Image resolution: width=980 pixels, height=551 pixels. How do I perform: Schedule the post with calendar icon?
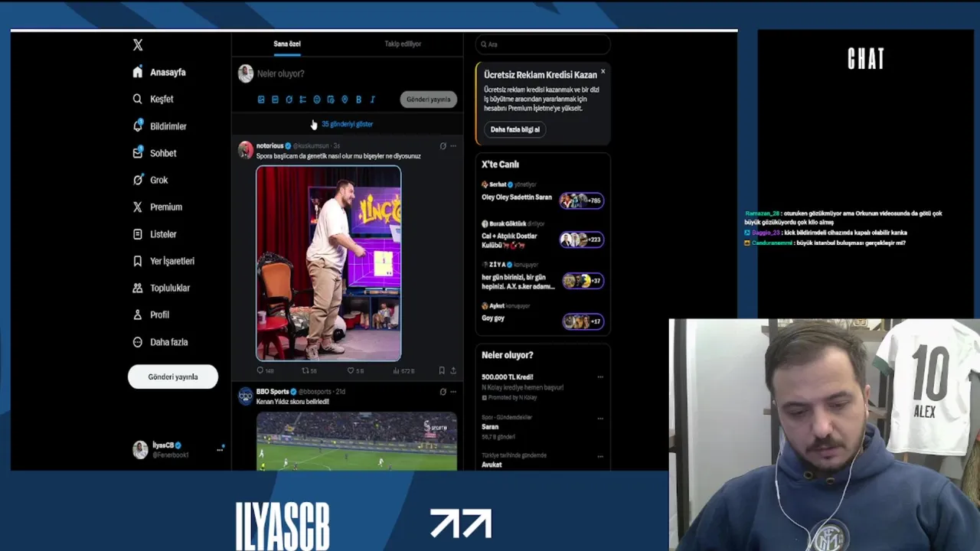330,99
